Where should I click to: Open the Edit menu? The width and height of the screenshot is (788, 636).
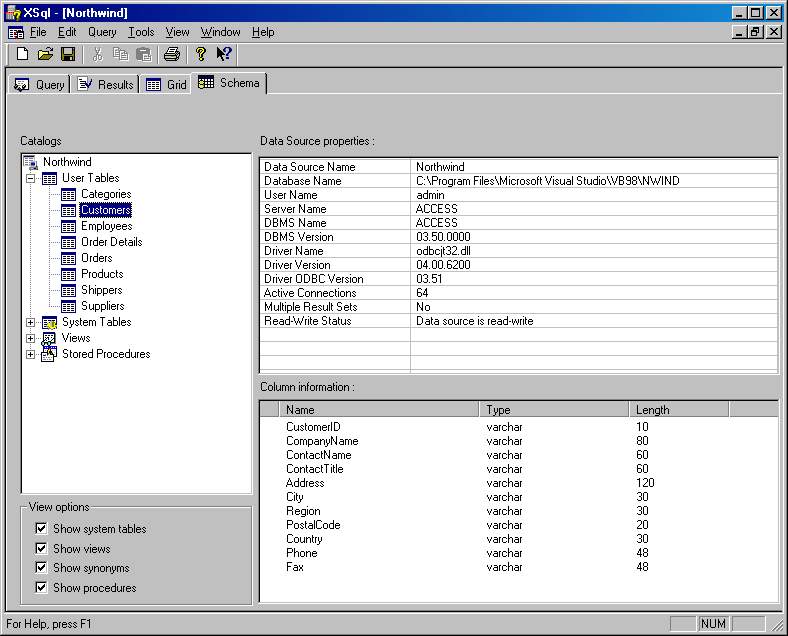pyautogui.click(x=67, y=32)
